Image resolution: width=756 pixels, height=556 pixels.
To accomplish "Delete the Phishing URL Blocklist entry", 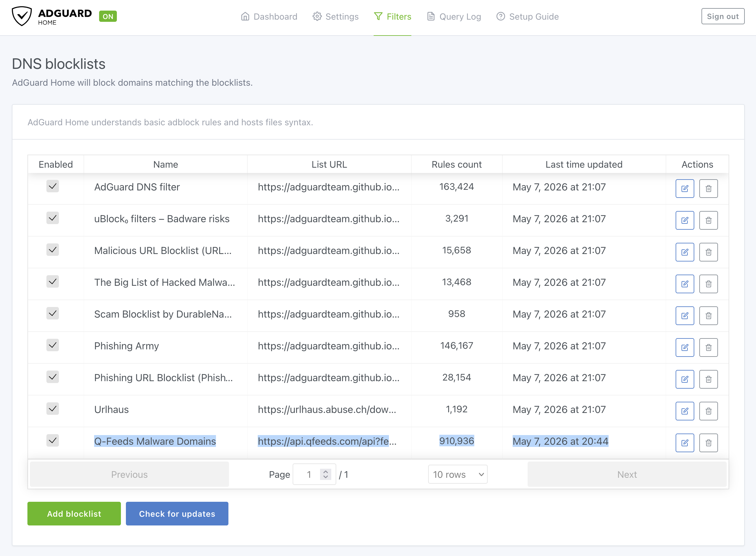I will coord(708,379).
